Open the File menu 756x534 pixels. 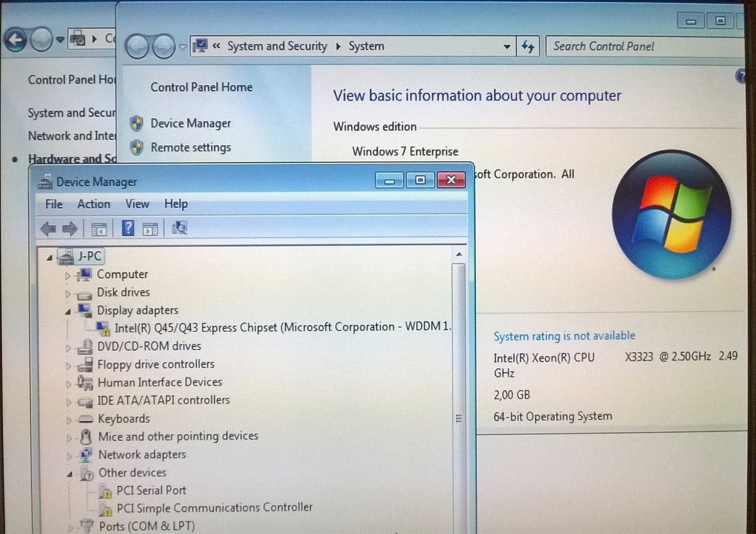(x=53, y=204)
